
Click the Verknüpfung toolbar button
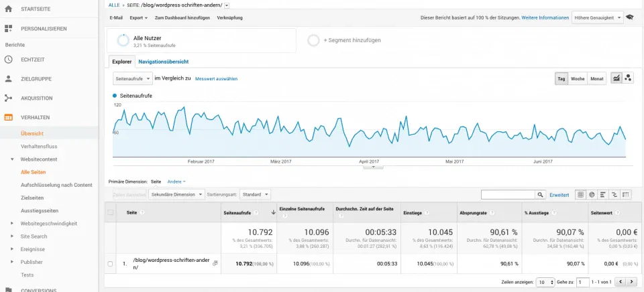click(x=229, y=17)
